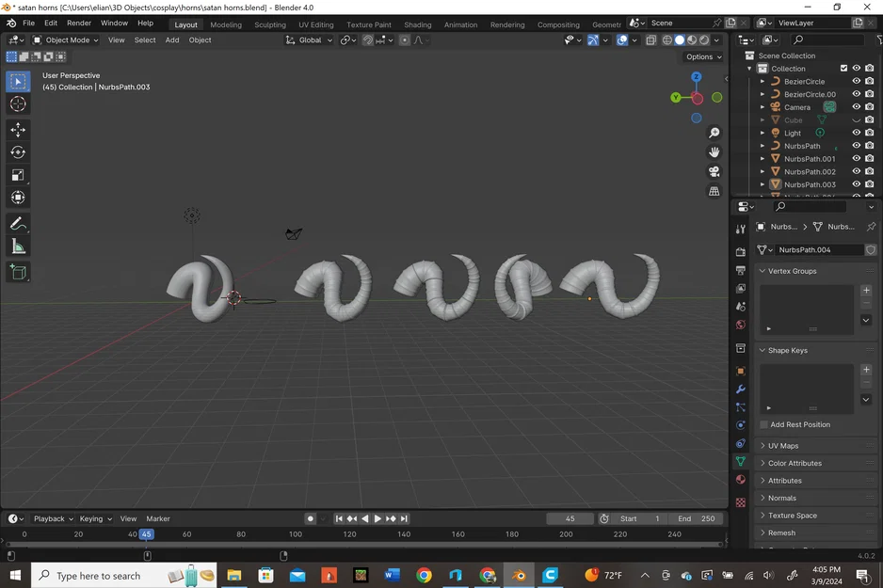Screen dimensions: 883x588
Task: Open the Object properties tab
Action: click(741, 371)
